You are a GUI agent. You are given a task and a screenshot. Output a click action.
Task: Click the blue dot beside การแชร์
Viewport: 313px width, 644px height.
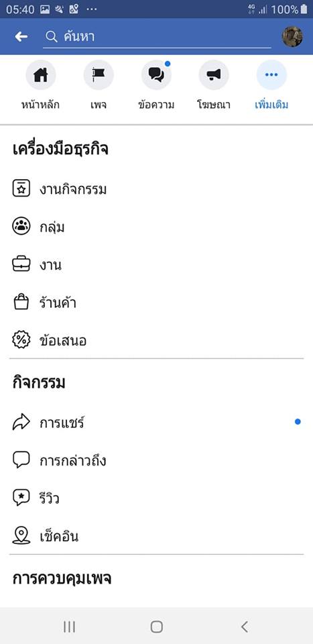coord(298,422)
